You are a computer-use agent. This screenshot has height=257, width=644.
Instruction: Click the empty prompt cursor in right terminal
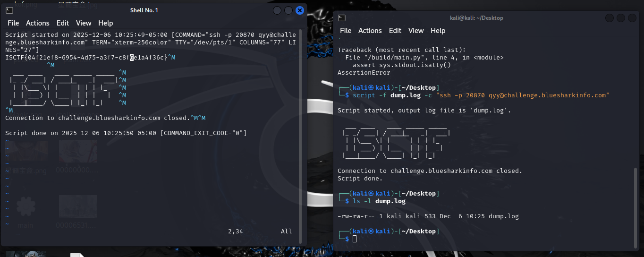[355, 239]
